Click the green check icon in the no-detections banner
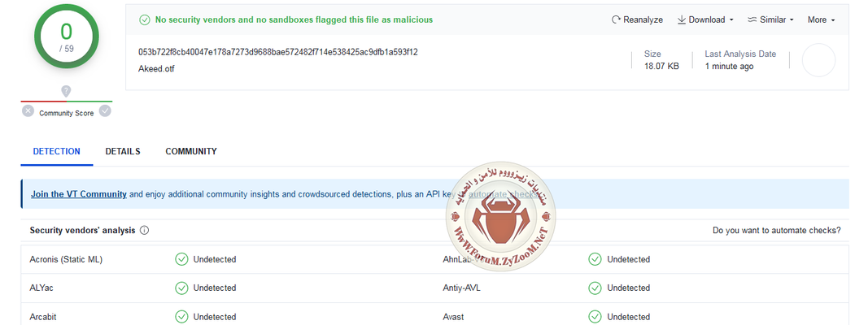 145,19
